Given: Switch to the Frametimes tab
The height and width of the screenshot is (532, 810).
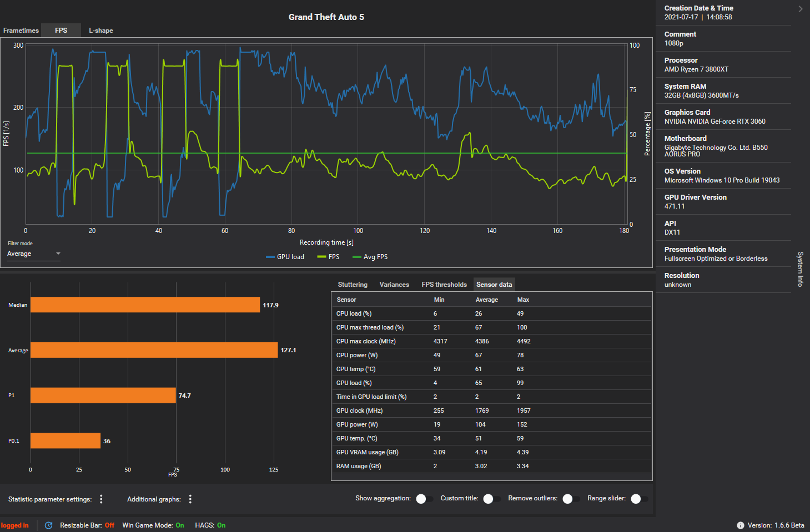Looking at the screenshot, I should (x=21, y=31).
